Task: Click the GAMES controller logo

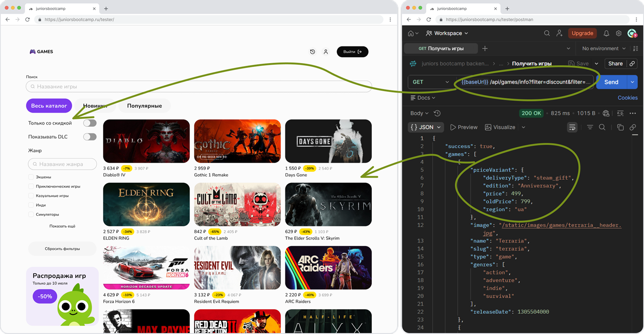Action: (x=41, y=52)
